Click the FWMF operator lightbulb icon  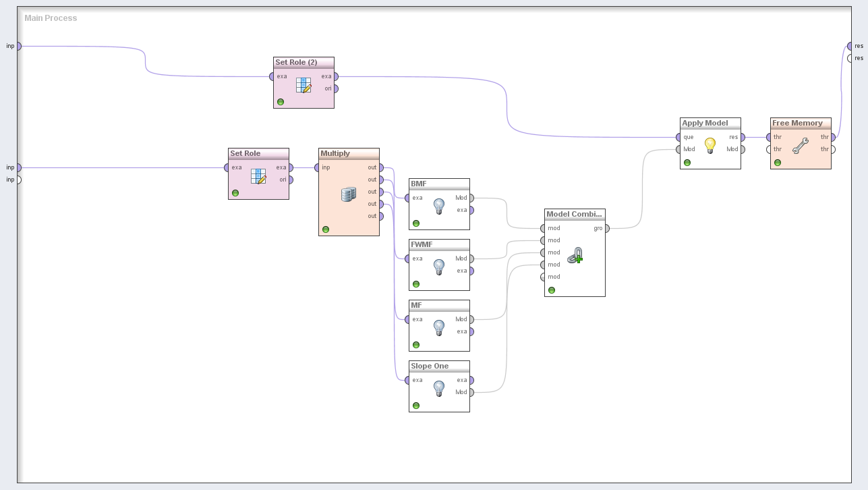click(x=439, y=267)
